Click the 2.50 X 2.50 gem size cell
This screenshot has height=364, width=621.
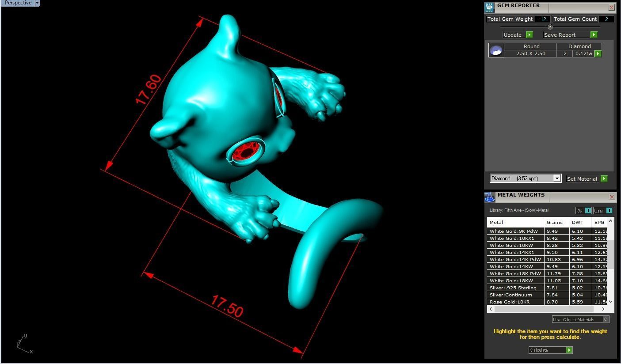(x=531, y=53)
